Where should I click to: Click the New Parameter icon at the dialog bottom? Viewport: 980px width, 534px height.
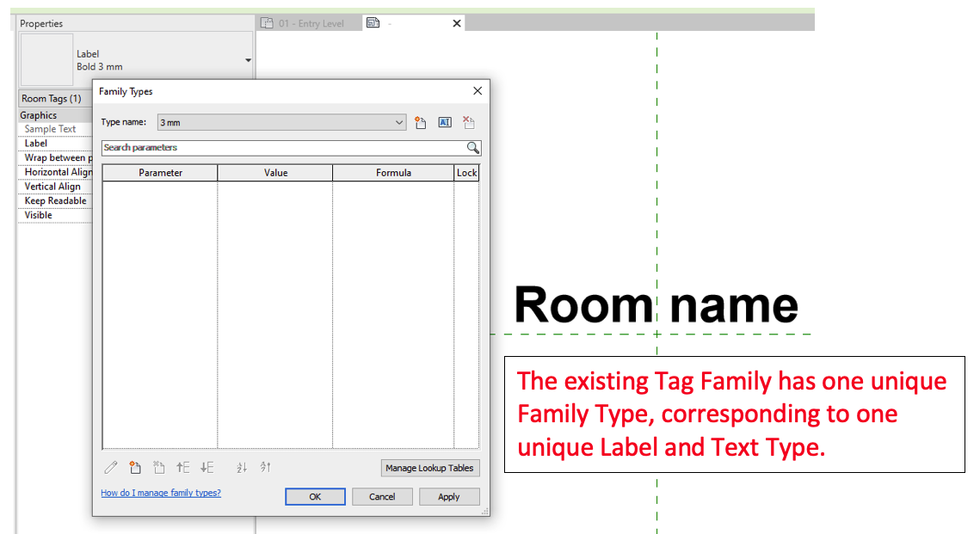135,467
